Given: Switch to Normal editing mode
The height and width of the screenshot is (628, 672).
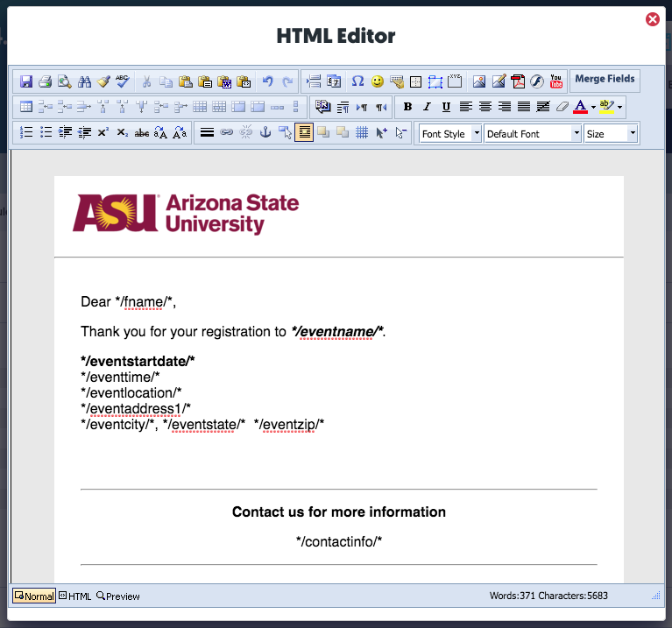Looking at the screenshot, I should [34, 596].
